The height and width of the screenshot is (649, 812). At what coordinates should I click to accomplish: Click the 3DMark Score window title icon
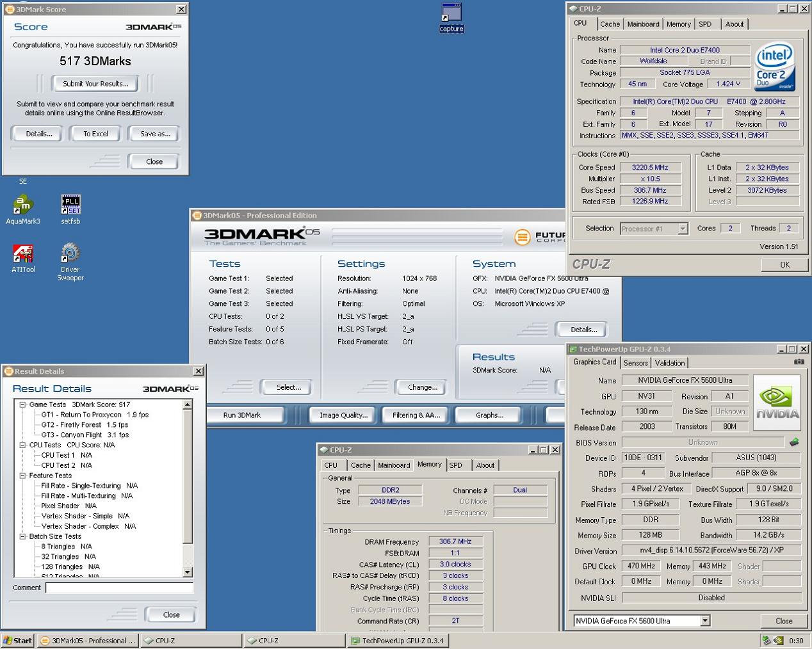tap(10, 9)
